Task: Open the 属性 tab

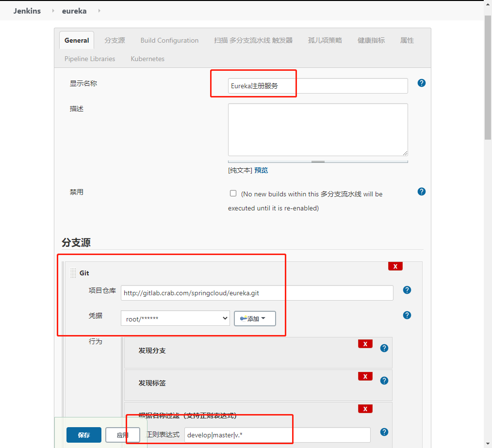Action: [x=407, y=40]
